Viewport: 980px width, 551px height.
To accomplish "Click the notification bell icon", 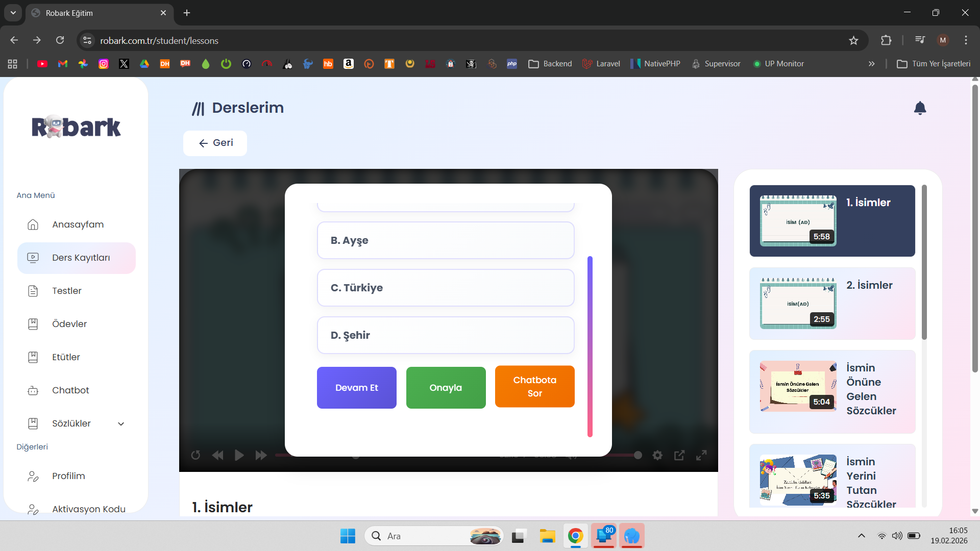I will coord(920,108).
